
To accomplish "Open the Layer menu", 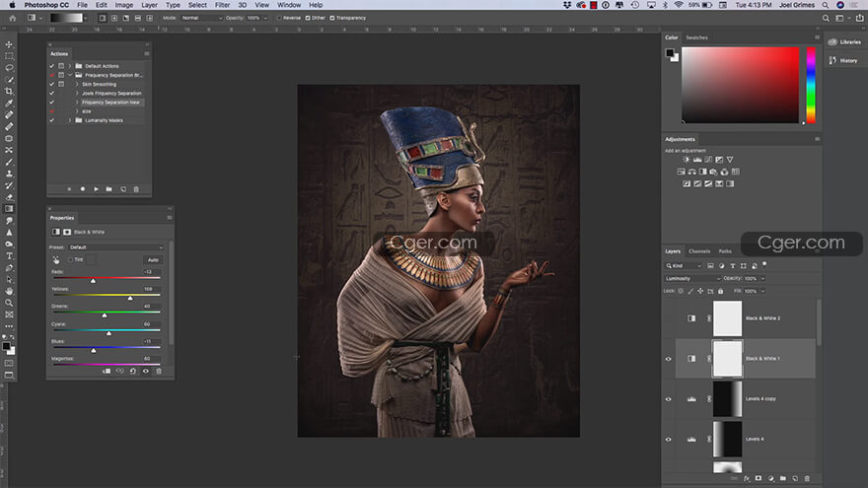I will tap(150, 5).
